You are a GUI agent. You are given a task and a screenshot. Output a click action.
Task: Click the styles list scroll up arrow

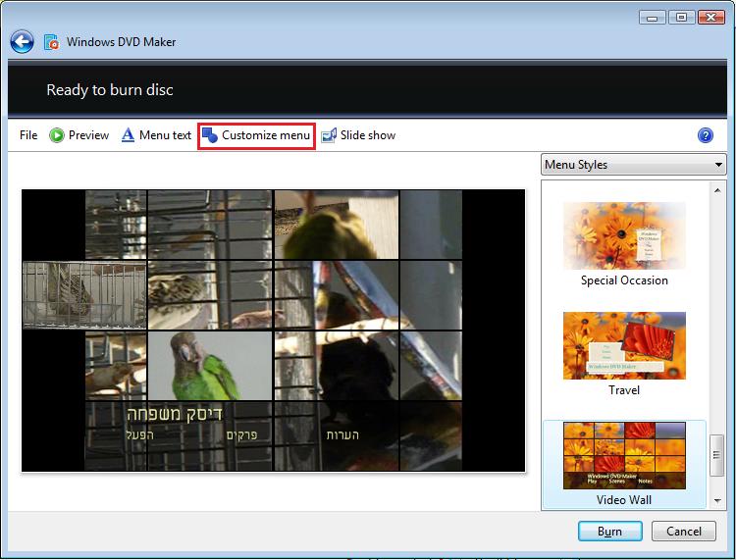tap(717, 190)
